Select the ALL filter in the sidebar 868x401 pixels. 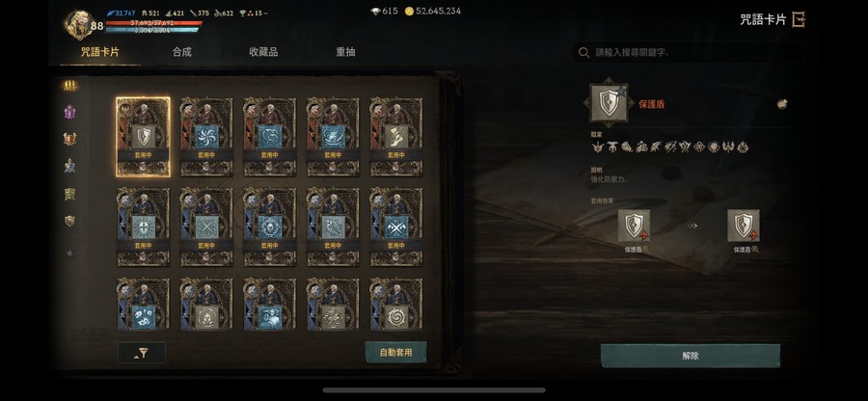pyautogui.click(x=69, y=85)
